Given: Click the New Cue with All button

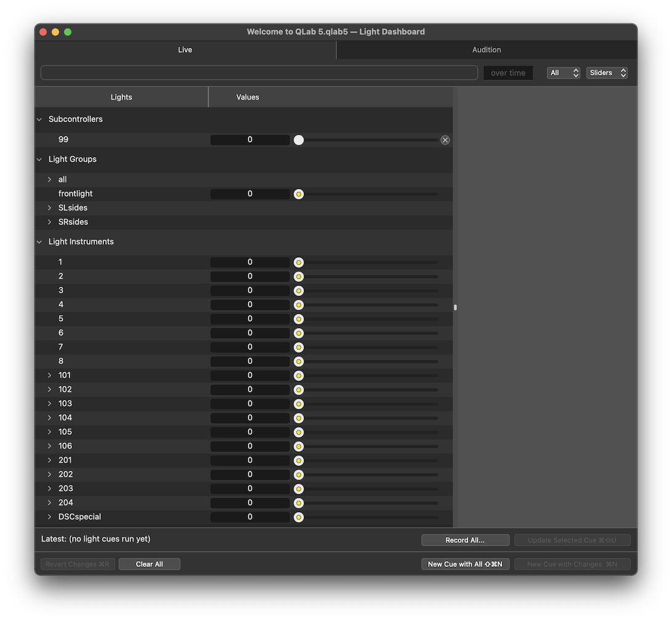Looking at the screenshot, I should 465,564.
